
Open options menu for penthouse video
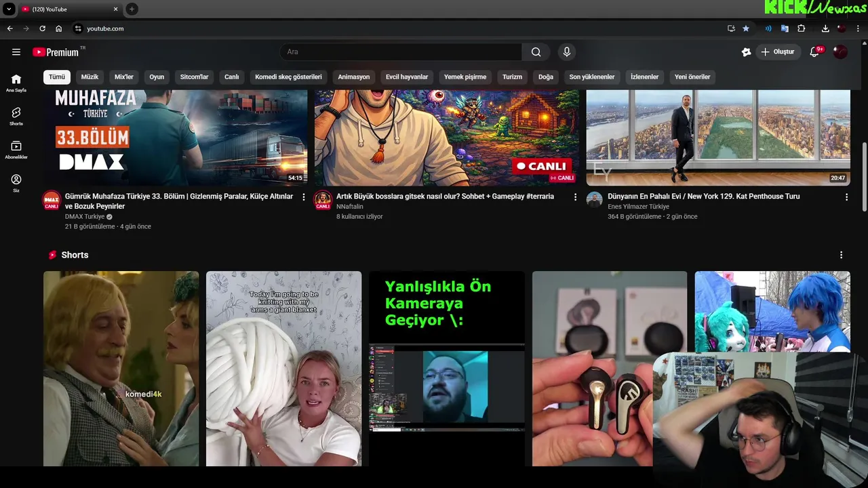point(846,197)
